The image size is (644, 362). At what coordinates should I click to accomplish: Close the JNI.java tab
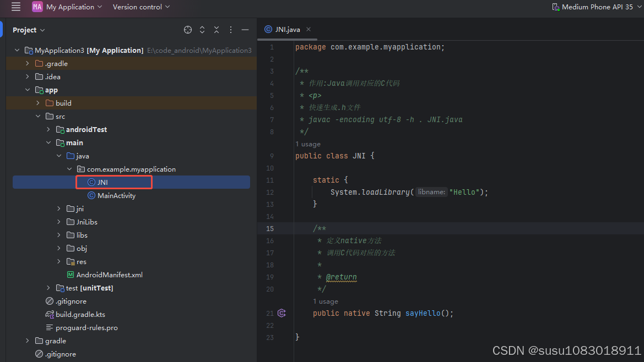tap(308, 29)
